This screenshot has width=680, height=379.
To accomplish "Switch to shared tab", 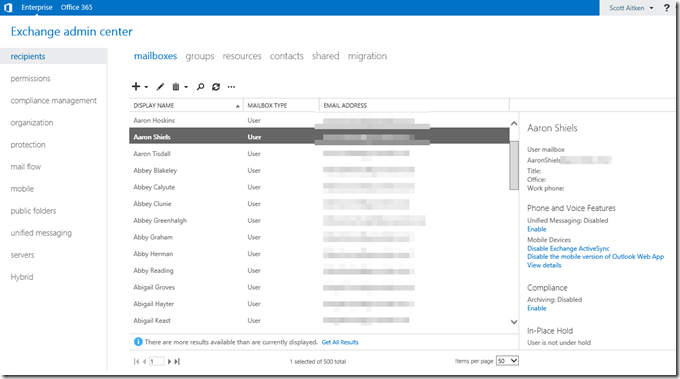I will [x=326, y=56].
